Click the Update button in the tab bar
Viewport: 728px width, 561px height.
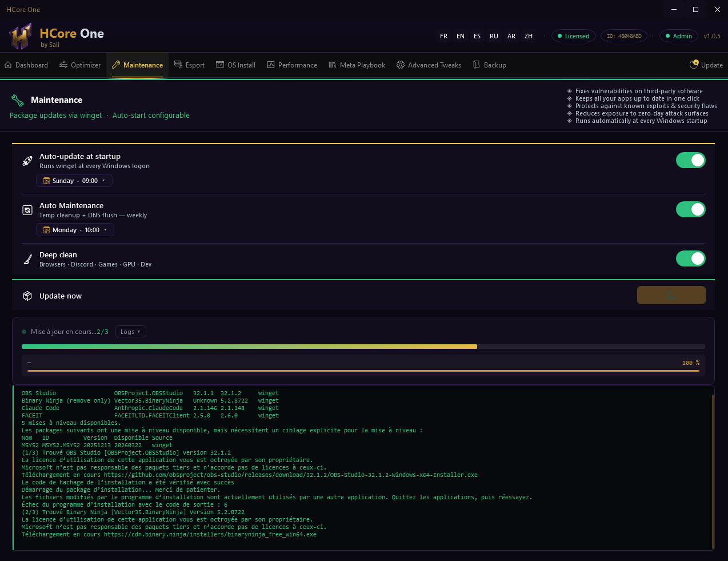point(706,65)
